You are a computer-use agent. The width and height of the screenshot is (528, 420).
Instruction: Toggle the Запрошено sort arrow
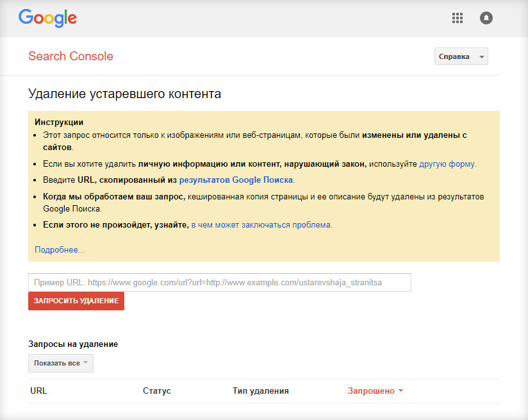400,391
